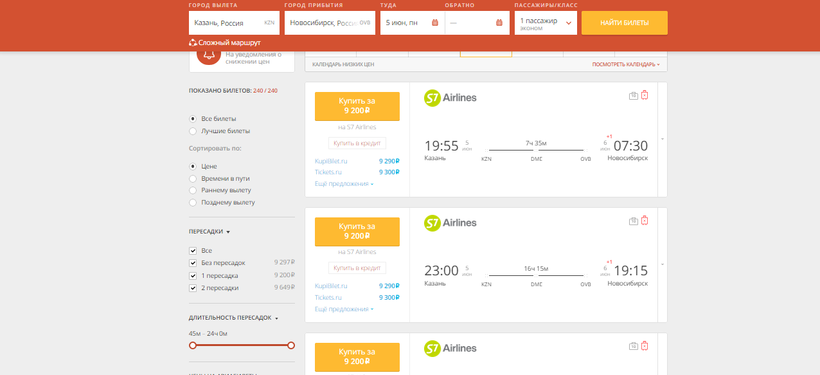Toggle the '2 пересадки' checkbox
This screenshot has height=375, width=820.
pos(193,288)
